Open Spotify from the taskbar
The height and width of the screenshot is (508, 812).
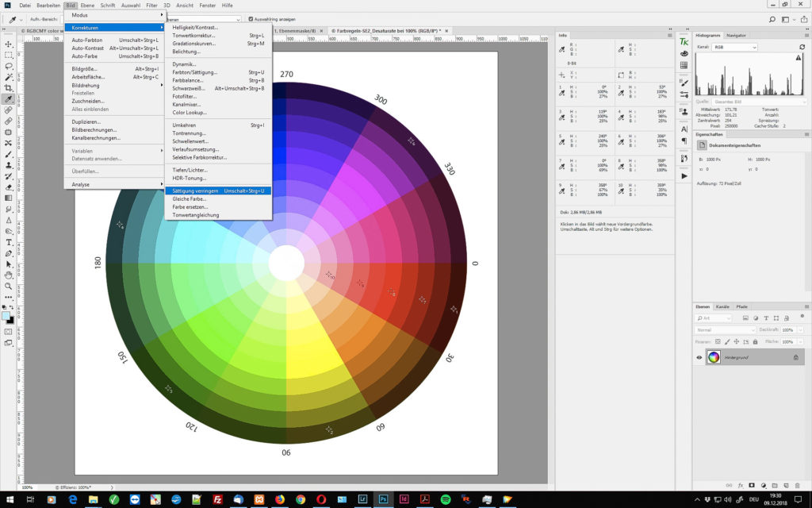[x=446, y=500]
